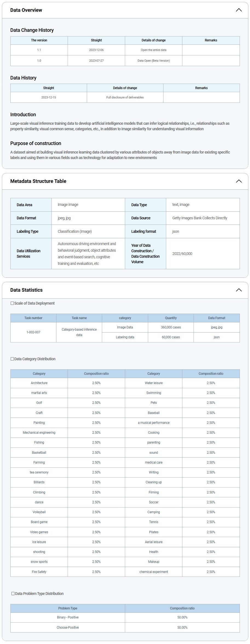
Task: Click 'The version' column header
Action: [39, 40]
